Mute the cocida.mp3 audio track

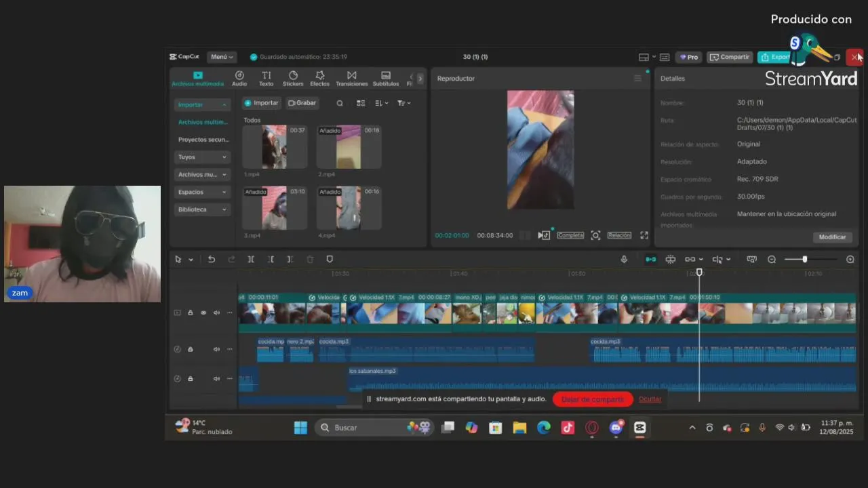click(x=216, y=350)
